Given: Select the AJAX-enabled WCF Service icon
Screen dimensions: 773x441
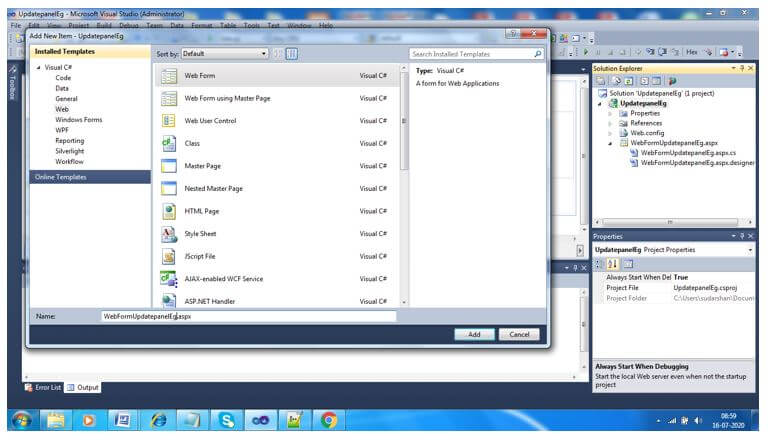Looking at the screenshot, I should pos(169,279).
